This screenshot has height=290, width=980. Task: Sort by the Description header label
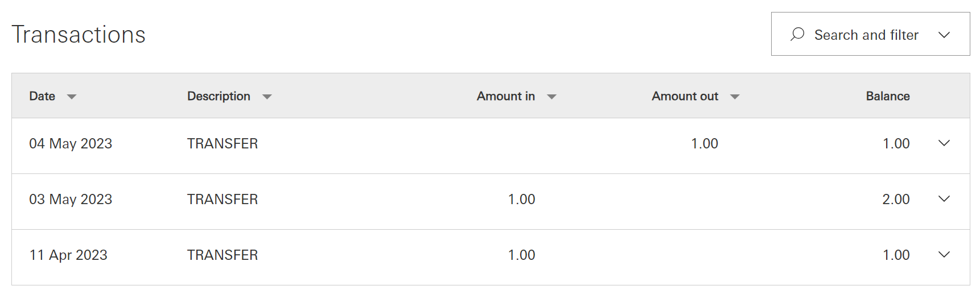(x=219, y=96)
